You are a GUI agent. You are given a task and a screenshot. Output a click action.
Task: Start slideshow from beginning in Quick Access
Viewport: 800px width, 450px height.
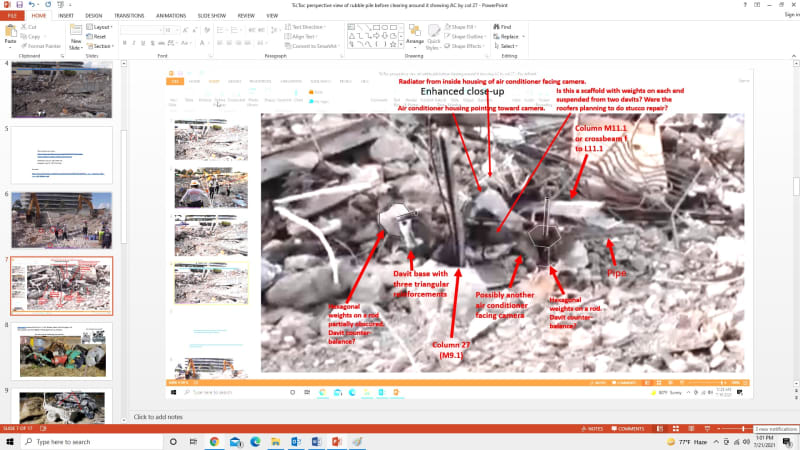click(x=60, y=5)
